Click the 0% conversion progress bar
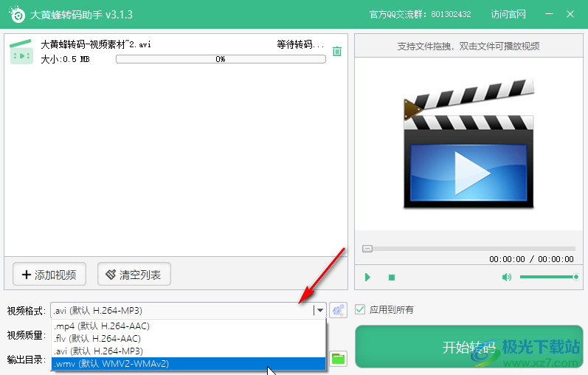 coord(221,59)
